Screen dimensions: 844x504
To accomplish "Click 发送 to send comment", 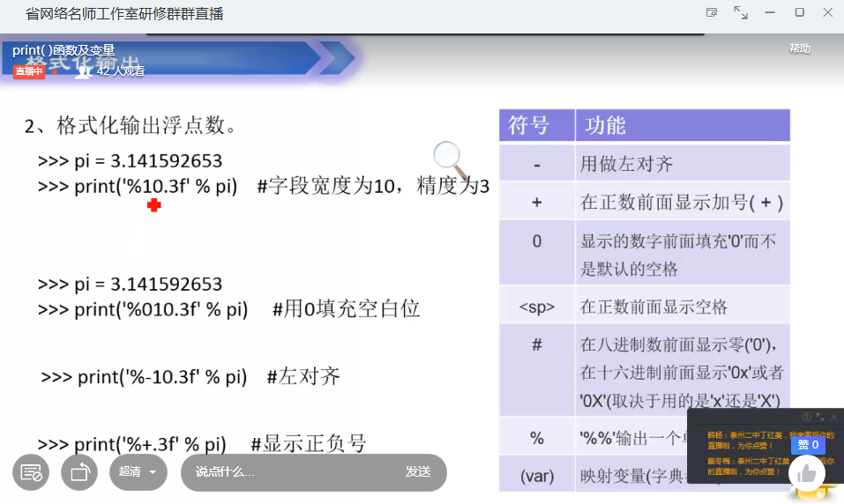I will tap(418, 471).
